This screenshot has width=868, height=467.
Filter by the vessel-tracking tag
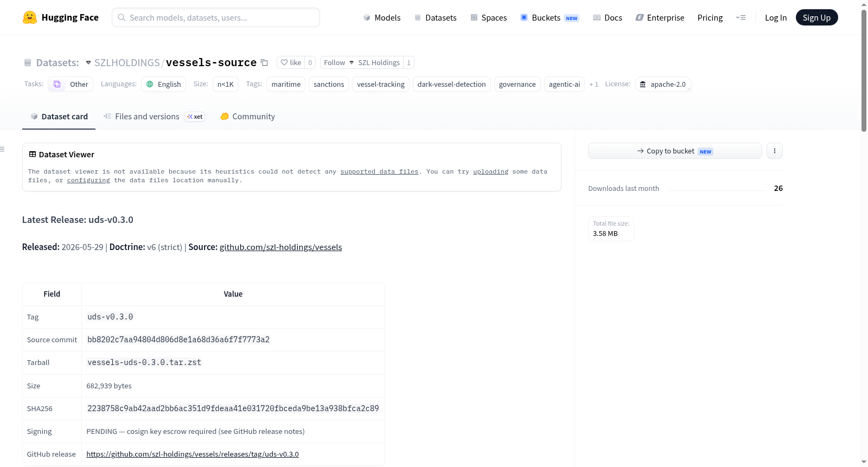(381, 84)
